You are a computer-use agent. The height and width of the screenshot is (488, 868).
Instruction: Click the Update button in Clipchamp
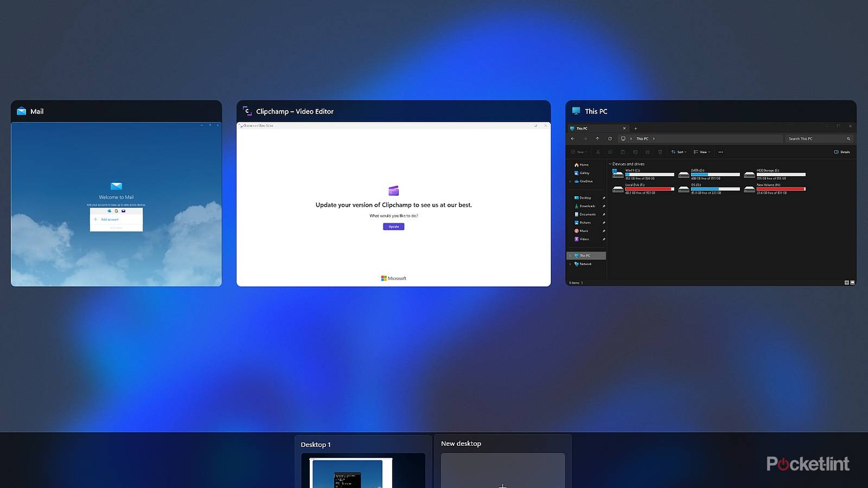pos(393,227)
